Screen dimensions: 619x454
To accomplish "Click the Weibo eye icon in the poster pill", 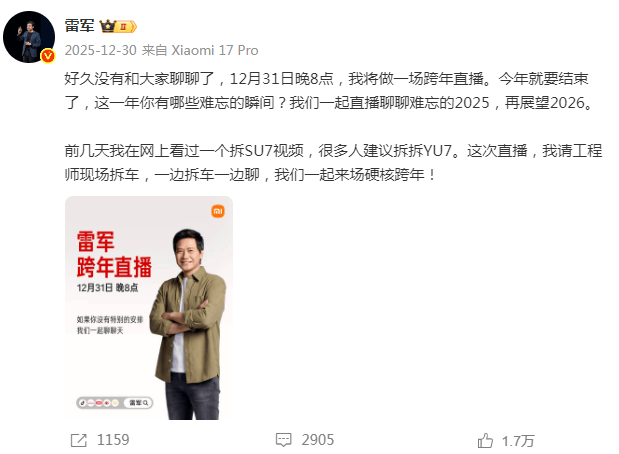I will click(107, 403).
